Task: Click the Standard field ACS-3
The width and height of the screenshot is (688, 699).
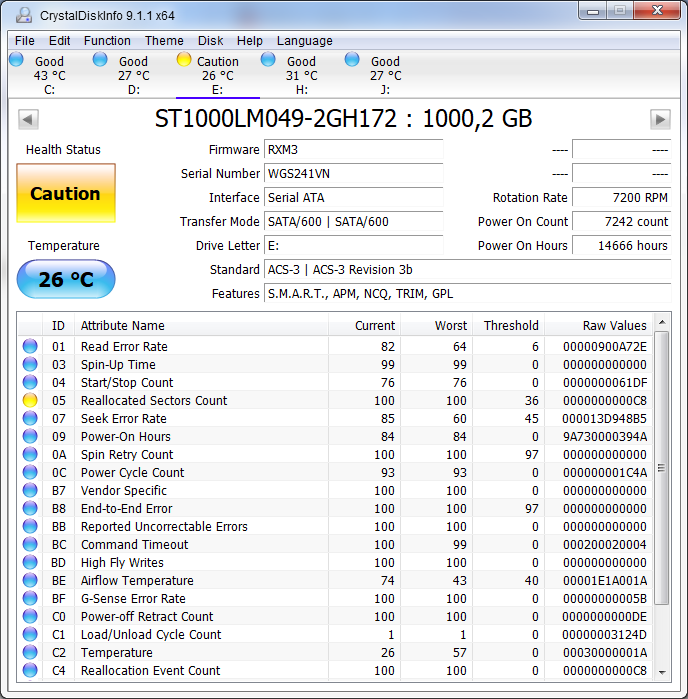Action: 468,270
